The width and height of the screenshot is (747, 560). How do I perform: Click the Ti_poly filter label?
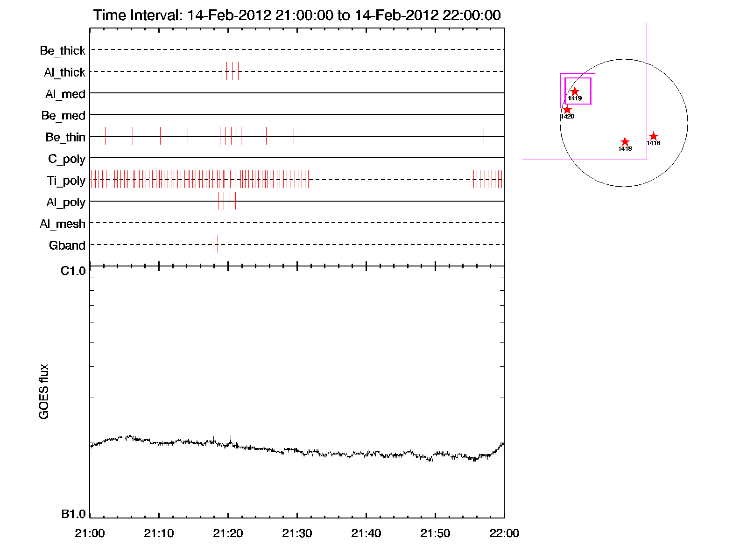(66, 181)
